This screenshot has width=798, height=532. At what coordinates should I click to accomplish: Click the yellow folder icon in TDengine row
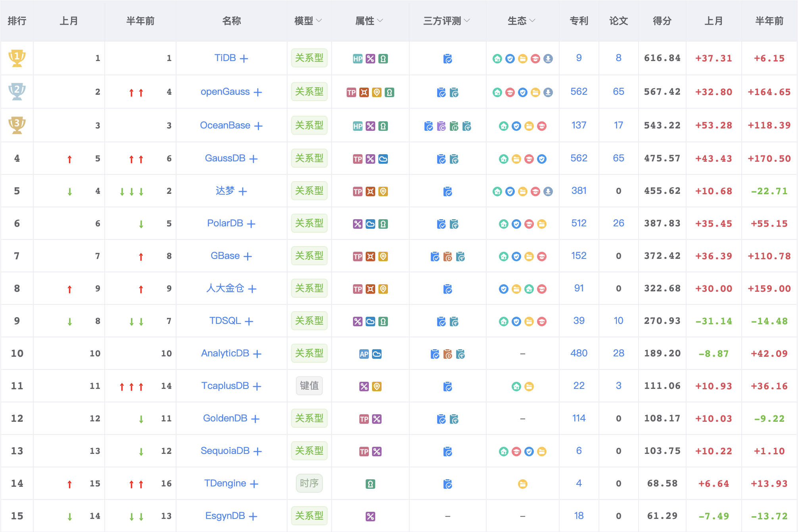(523, 484)
